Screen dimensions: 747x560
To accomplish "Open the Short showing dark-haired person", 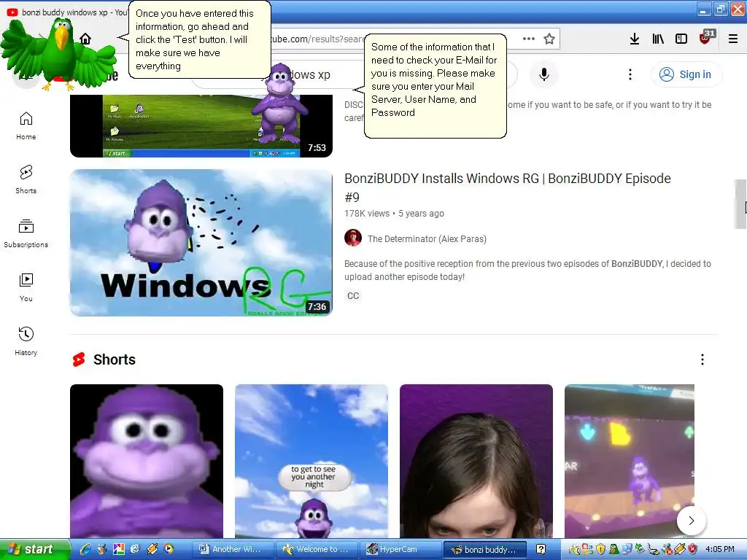I will click(476, 461).
